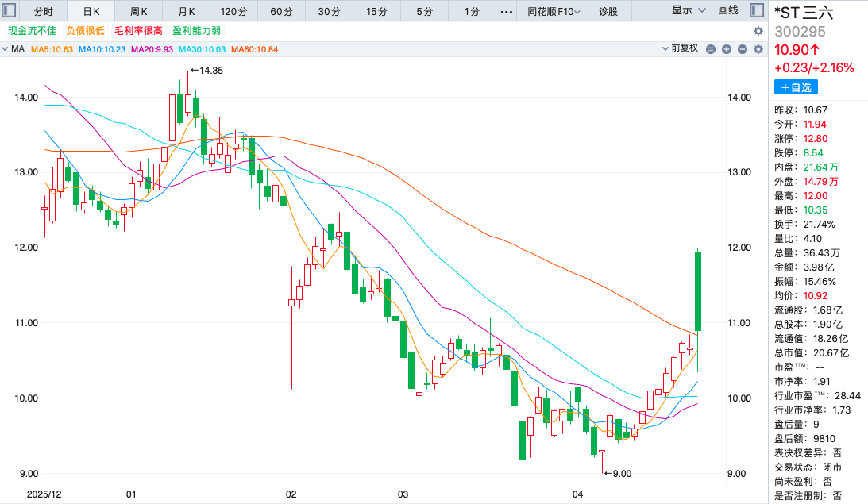Screen dimensions: 868x504
Task: Click the minus icon left of the plus icon
Action: pos(711,49)
